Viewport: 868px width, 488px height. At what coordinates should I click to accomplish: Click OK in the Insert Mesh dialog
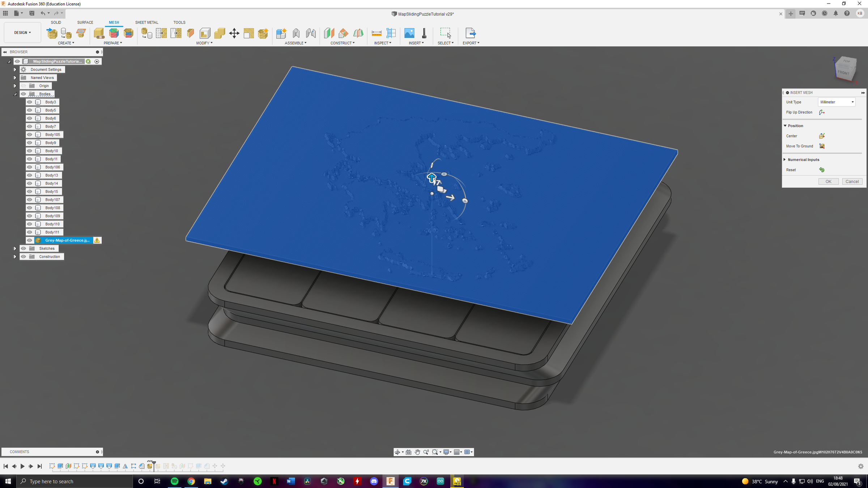tap(829, 181)
